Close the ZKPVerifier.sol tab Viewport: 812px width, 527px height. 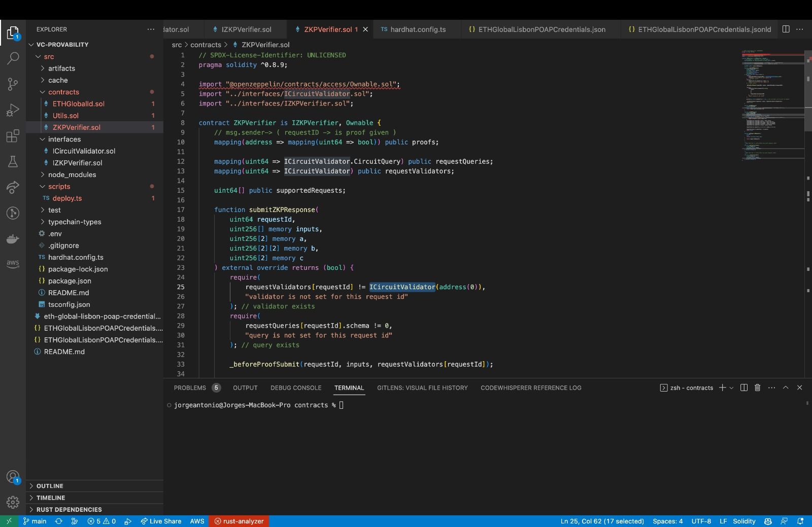tap(365, 29)
